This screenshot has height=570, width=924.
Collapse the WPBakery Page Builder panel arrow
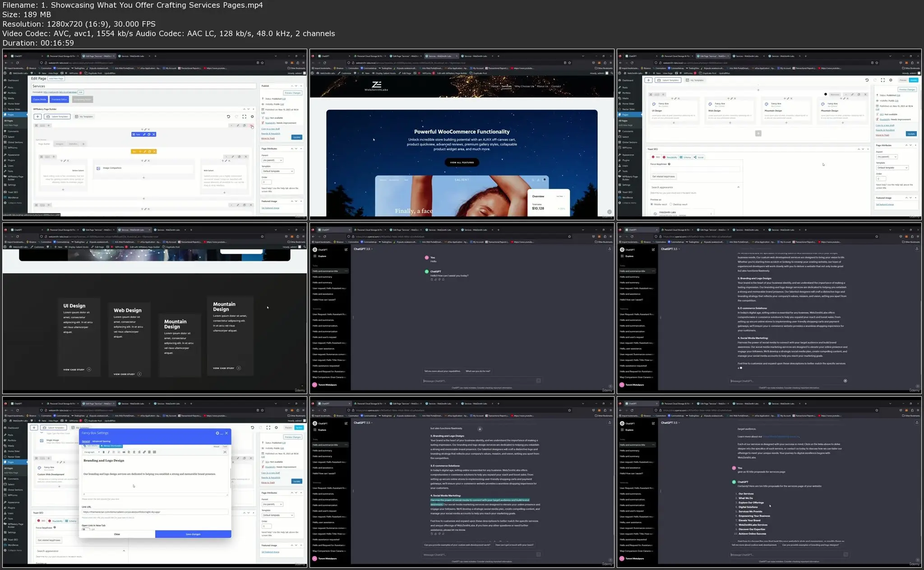pos(254,109)
